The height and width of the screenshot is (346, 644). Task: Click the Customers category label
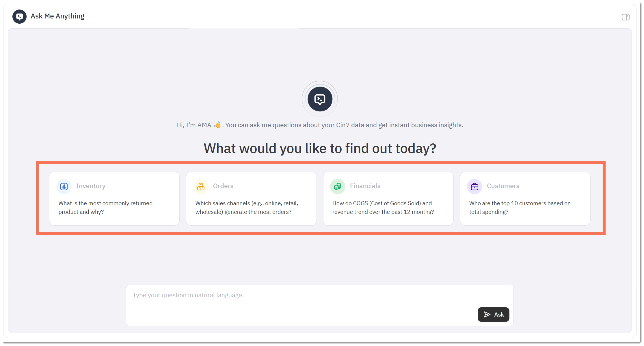[503, 186]
